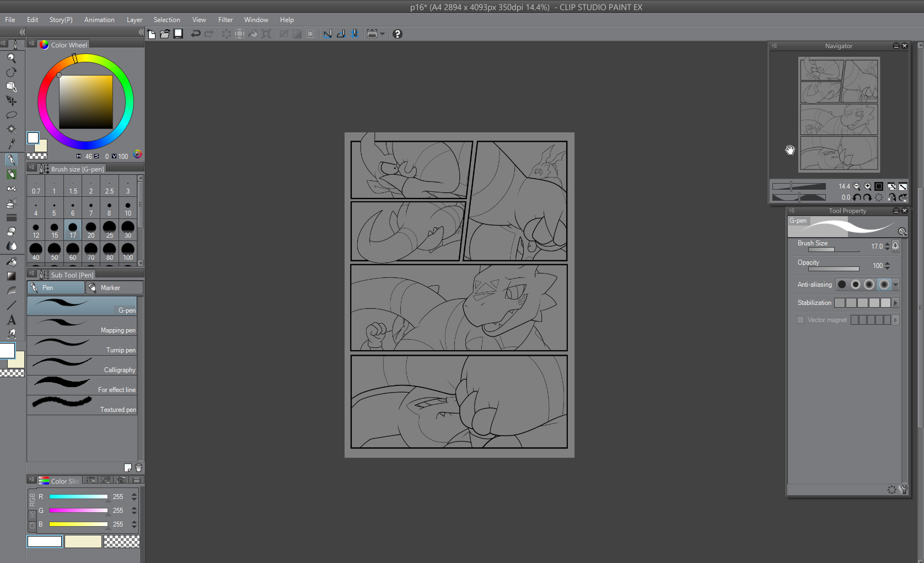Open the Tool Property panel menu
The width and height of the screenshot is (924, 563).
pyautogui.click(x=792, y=211)
